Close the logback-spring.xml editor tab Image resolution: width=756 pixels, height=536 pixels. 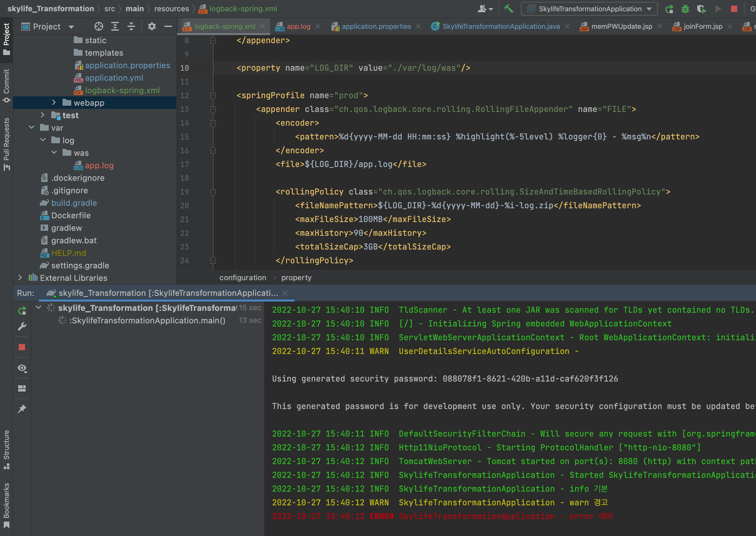263,26
